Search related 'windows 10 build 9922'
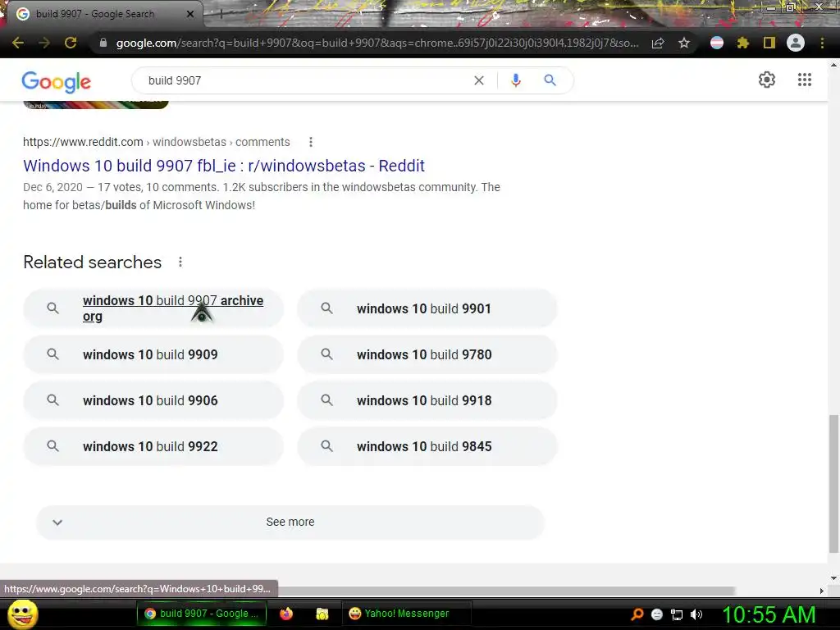 (x=153, y=446)
